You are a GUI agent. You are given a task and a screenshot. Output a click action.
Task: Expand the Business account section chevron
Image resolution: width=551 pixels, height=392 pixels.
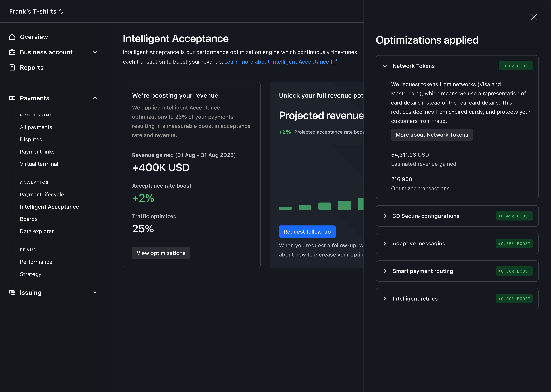coord(95,52)
